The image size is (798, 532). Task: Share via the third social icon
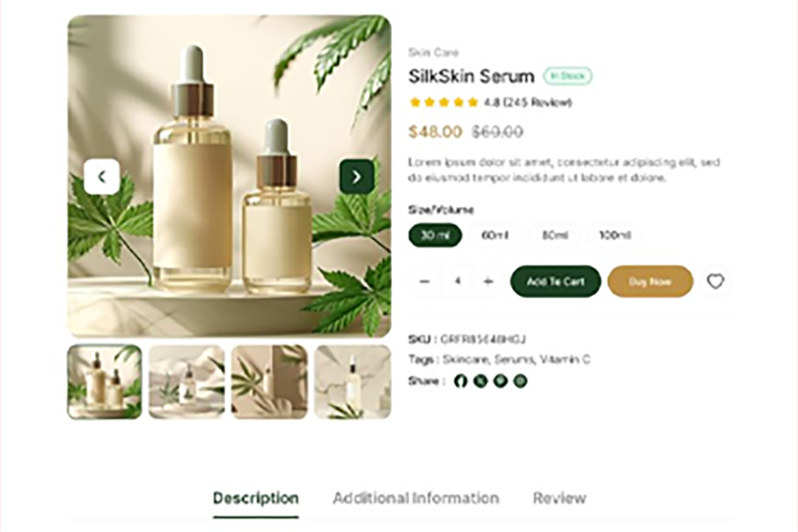point(500,381)
